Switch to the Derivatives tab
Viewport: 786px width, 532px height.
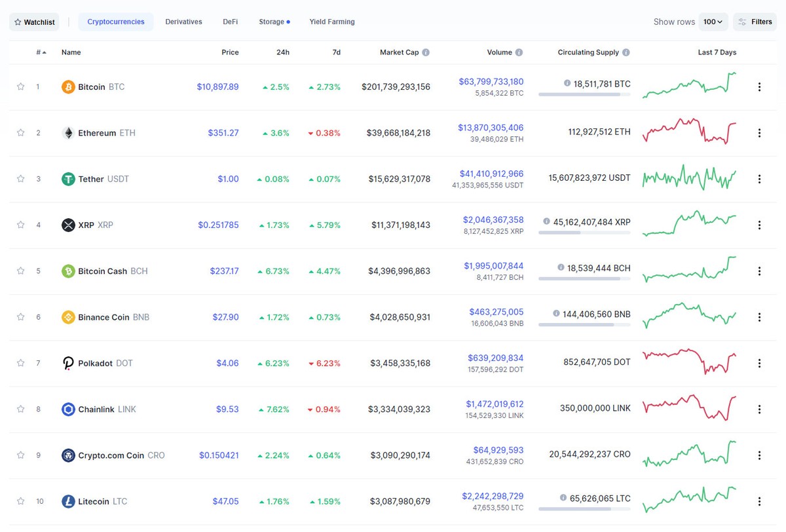tap(183, 21)
